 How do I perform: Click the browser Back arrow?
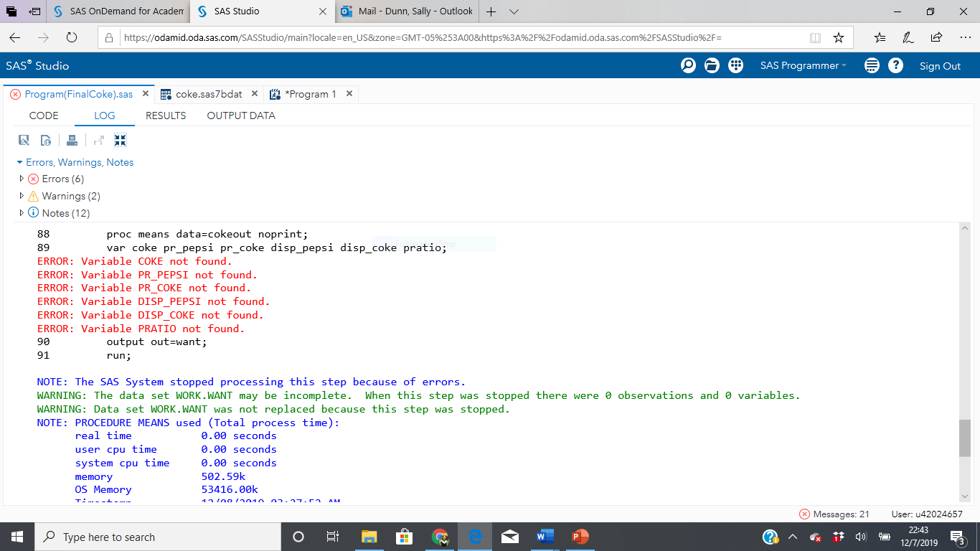14,37
